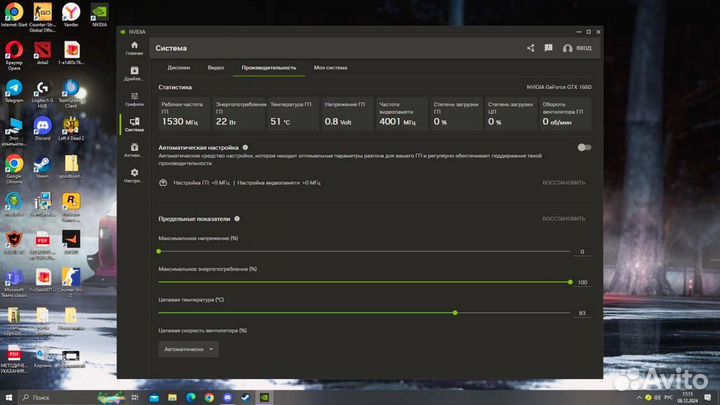Click the 1530 МГц clock statistic
The height and width of the screenshot is (405, 720).
[x=184, y=114]
